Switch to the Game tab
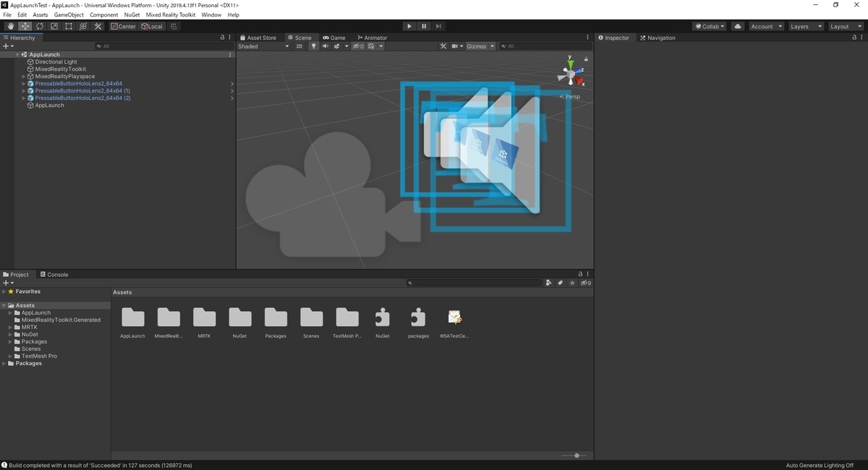 pyautogui.click(x=334, y=38)
